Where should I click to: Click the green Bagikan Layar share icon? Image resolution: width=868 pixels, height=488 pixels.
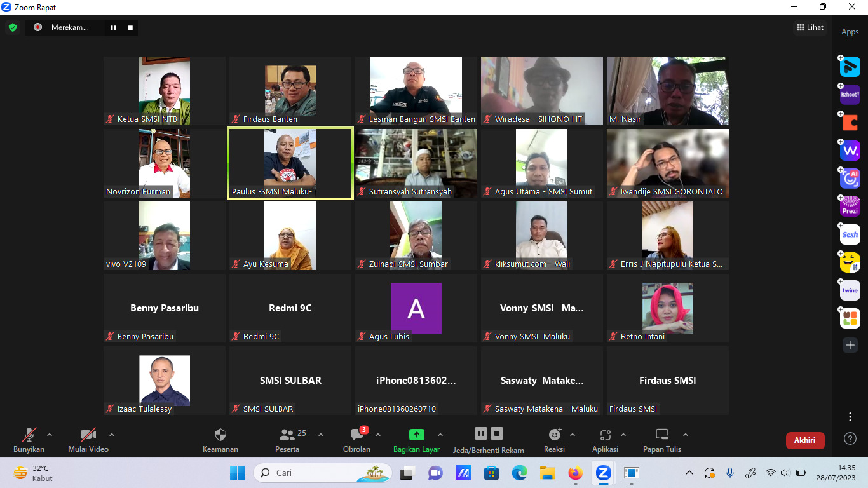416,435
